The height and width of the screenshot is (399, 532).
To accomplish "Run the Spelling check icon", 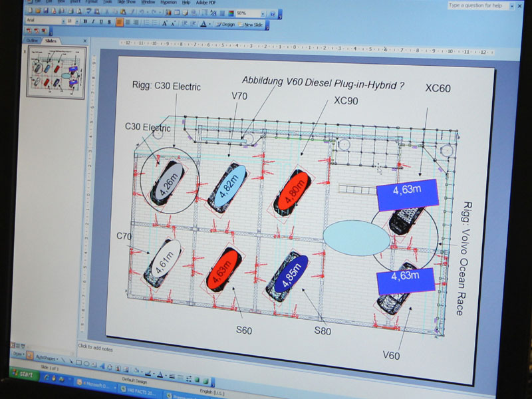I will pos(89,11).
